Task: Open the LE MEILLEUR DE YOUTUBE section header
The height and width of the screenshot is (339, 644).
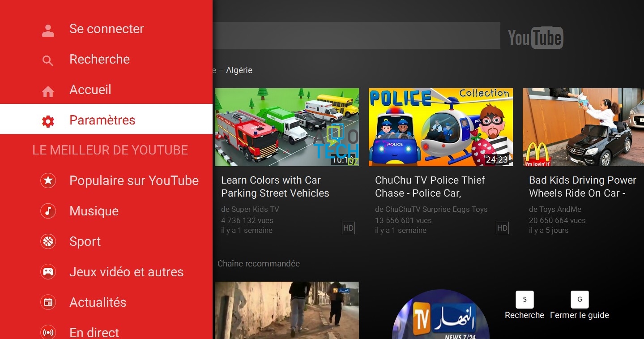Action: pos(110,150)
